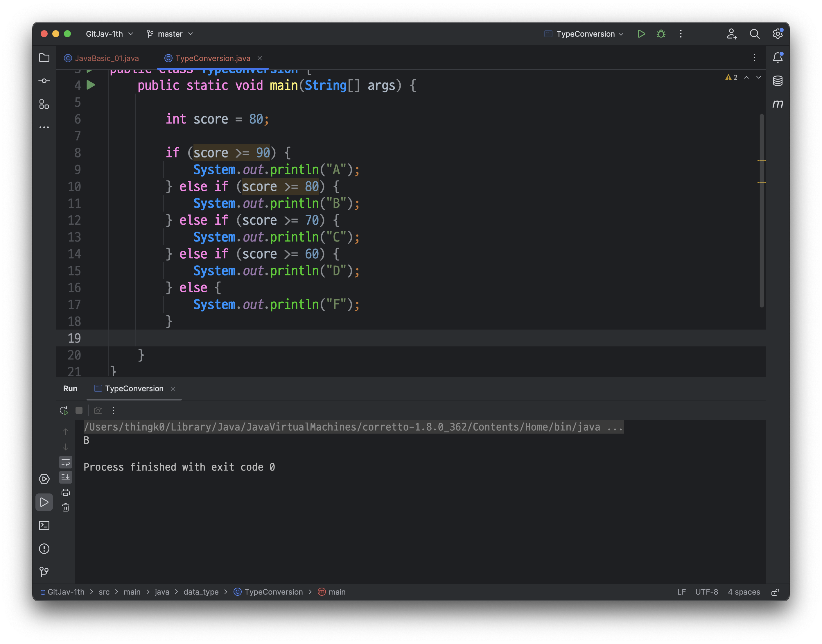Open the master branch dropdown
The height and width of the screenshot is (644, 822).
170,34
